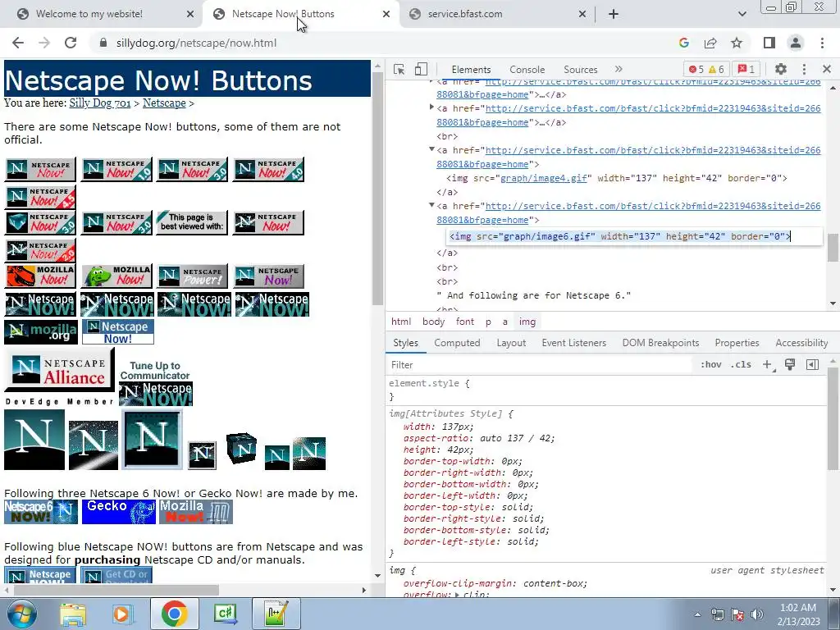Select the 'img' breadcrumb in DOM path
Screen dimensions: 840x630
[527, 322]
